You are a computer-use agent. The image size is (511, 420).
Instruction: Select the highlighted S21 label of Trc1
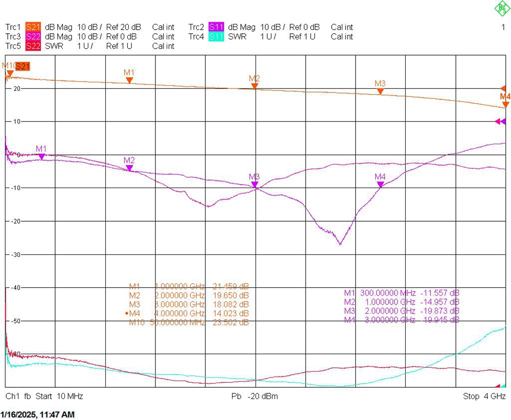[x=33, y=27]
